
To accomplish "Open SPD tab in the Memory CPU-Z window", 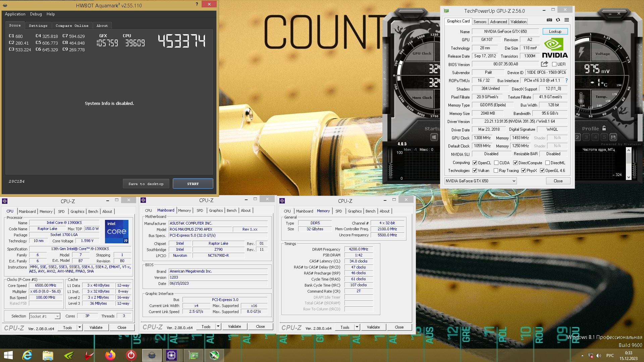I will point(339,211).
